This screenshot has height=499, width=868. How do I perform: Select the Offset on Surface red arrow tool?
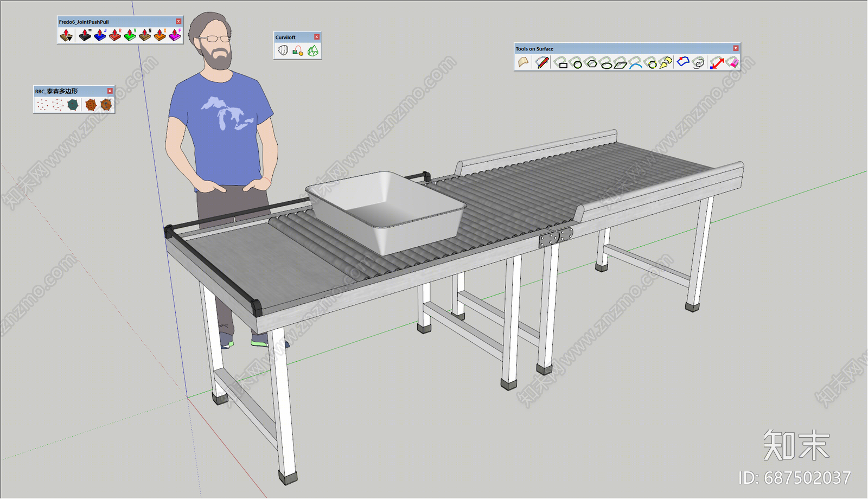tap(717, 62)
